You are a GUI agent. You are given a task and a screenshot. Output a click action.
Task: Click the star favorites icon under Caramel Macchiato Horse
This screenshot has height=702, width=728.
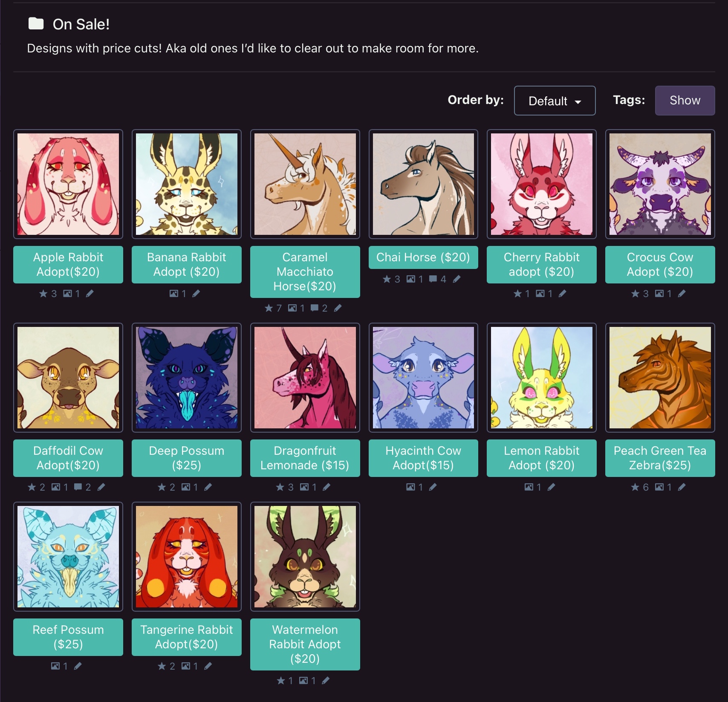(x=269, y=308)
